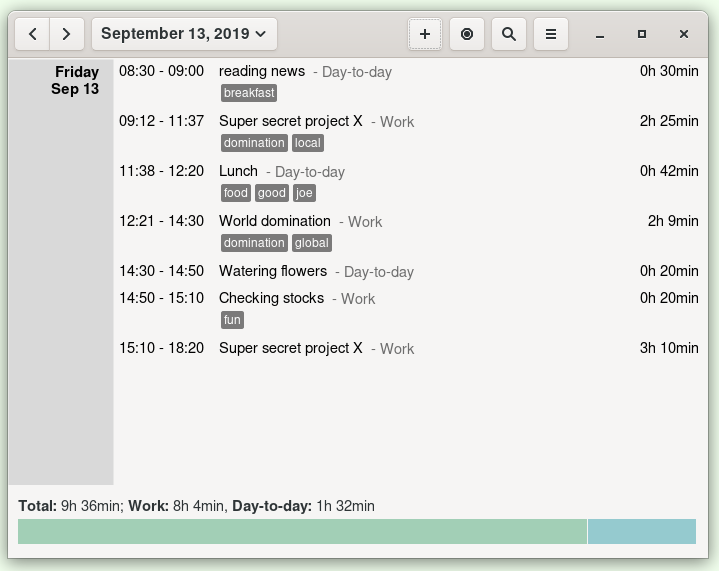The image size is (719, 571).
Task: Add a new activity with plus button
Action: click(425, 34)
